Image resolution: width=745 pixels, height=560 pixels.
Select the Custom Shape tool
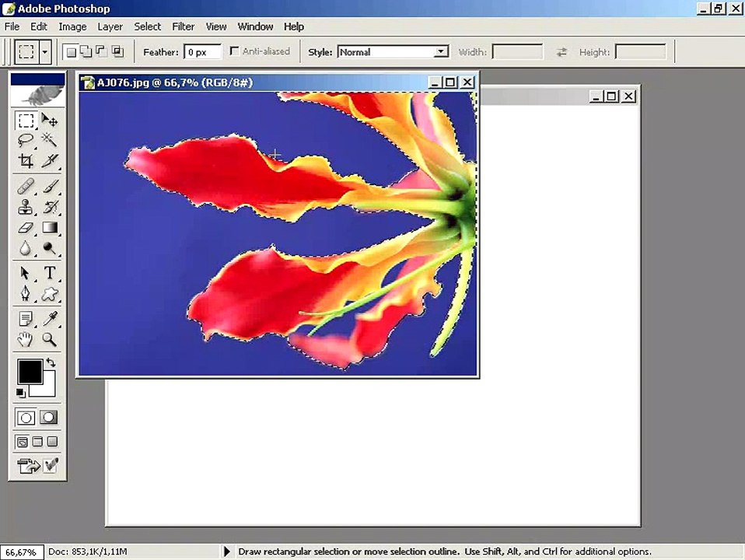50,294
